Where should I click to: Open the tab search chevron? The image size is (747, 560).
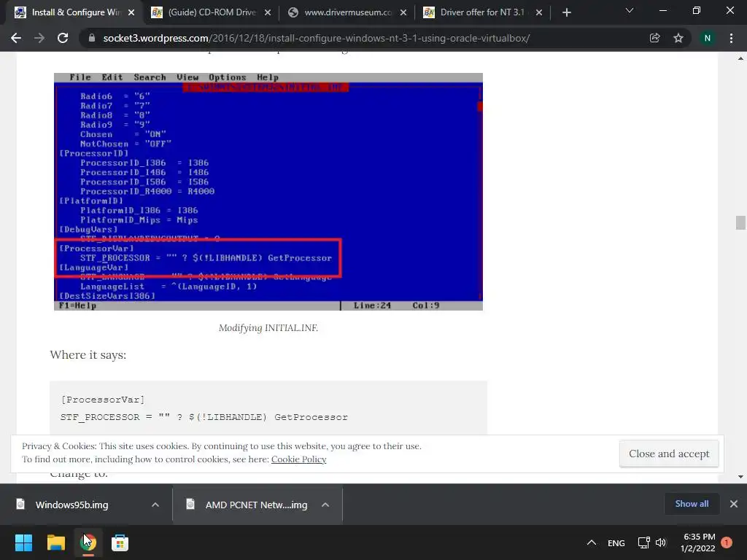[x=630, y=10]
